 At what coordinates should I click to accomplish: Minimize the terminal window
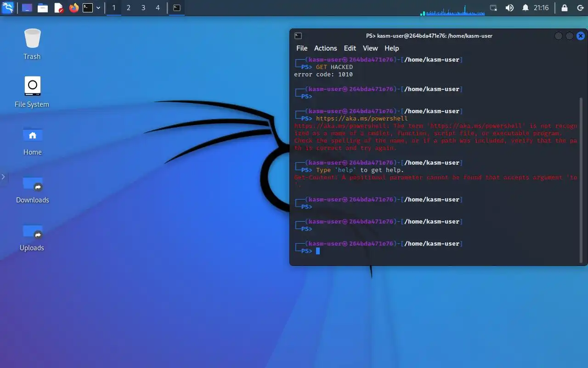[x=559, y=36]
